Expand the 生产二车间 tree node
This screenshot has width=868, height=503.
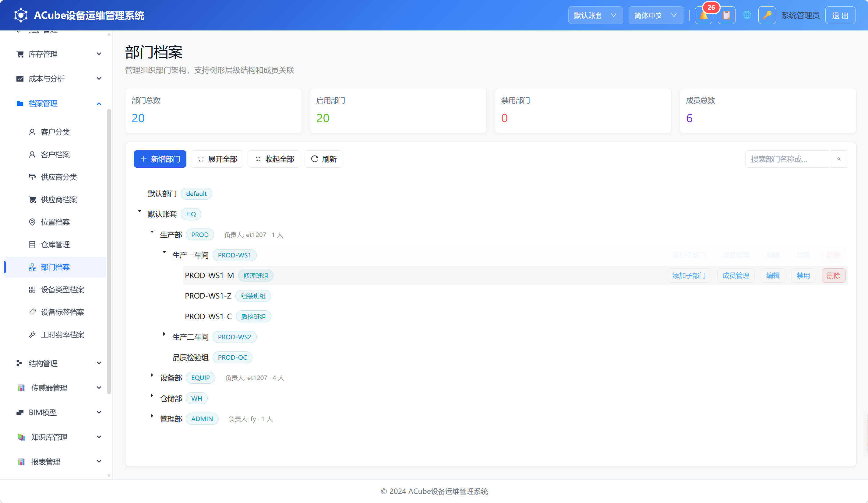164,334
